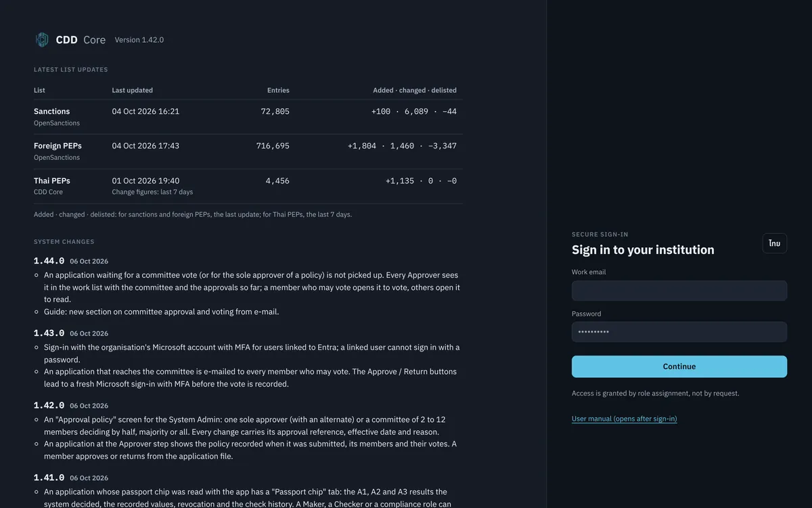This screenshot has height=508, width=812.
Task: Click "Change figures: last 7 days" note
Action: click(x=152, y=192)
